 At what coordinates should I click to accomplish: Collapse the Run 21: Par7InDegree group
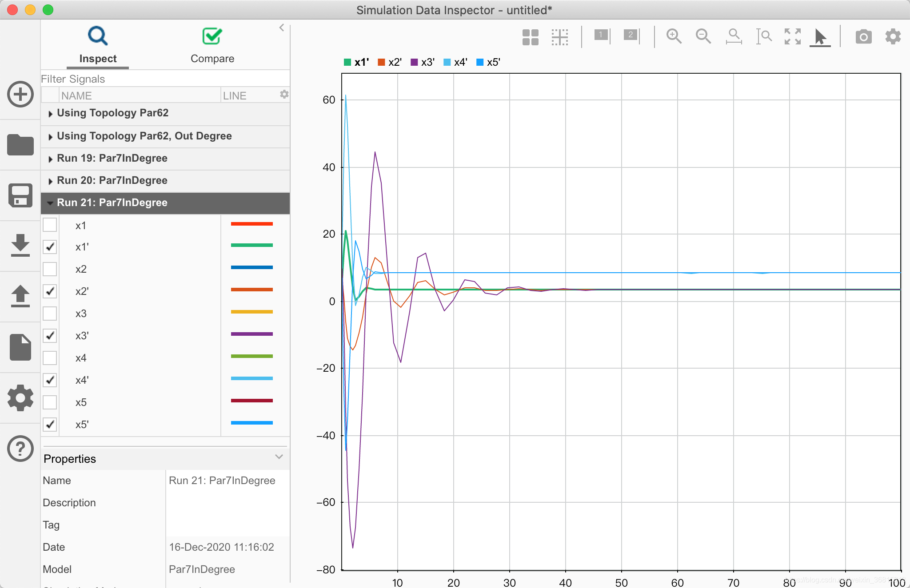(50, 203)
